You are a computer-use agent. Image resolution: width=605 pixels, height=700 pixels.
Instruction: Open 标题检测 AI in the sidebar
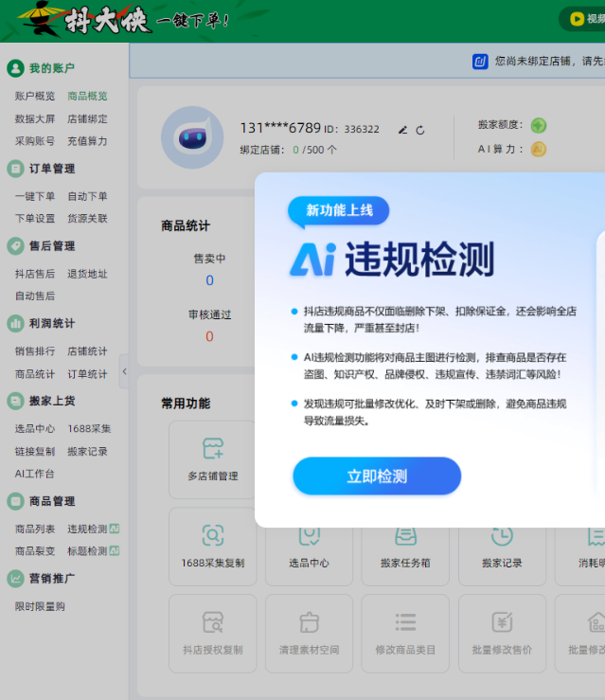93,551
